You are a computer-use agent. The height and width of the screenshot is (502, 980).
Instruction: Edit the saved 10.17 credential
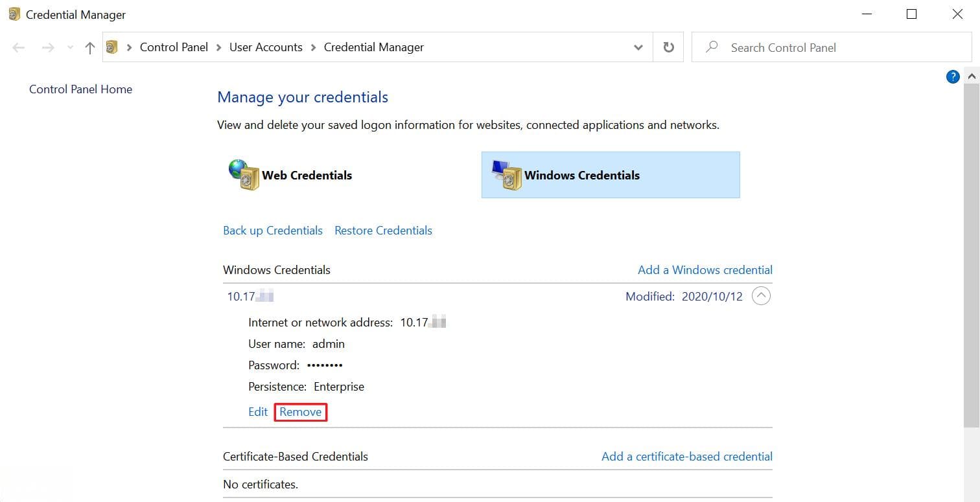(x=258, y=412)
